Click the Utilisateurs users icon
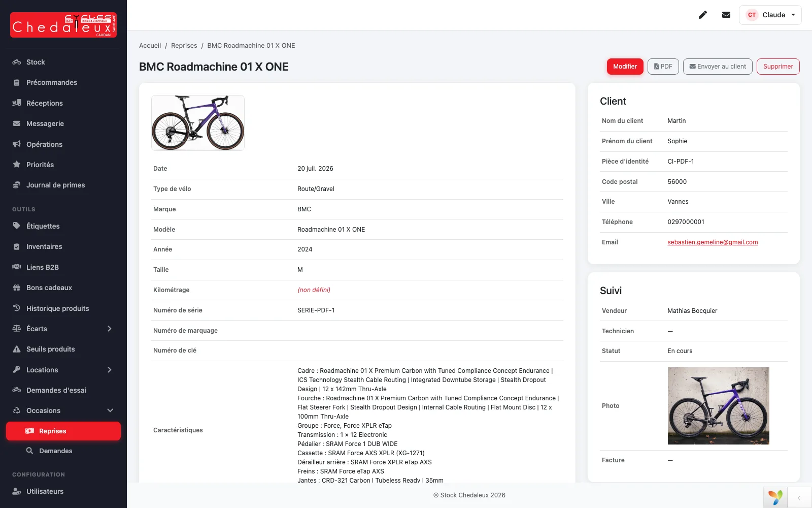The image size is (812, 508). (x=17, y=491)
